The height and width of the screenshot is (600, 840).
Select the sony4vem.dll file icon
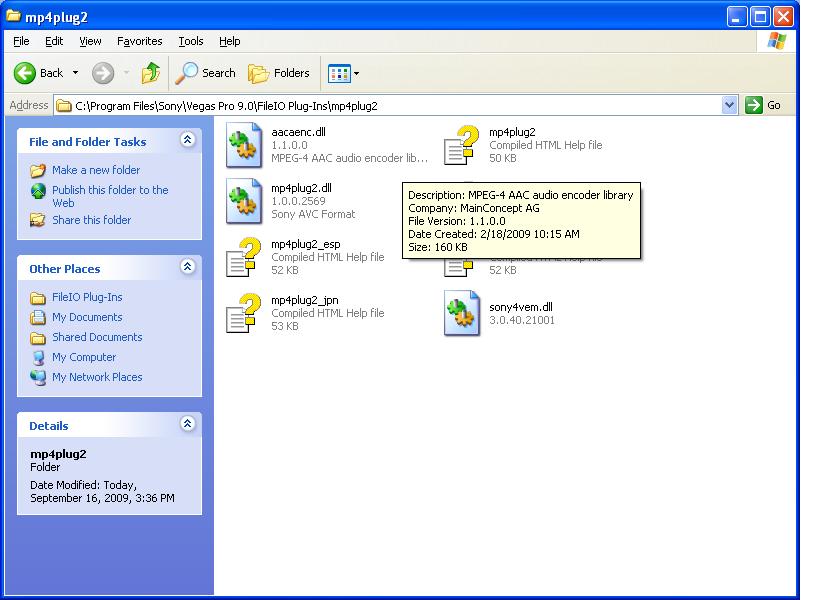462,313
